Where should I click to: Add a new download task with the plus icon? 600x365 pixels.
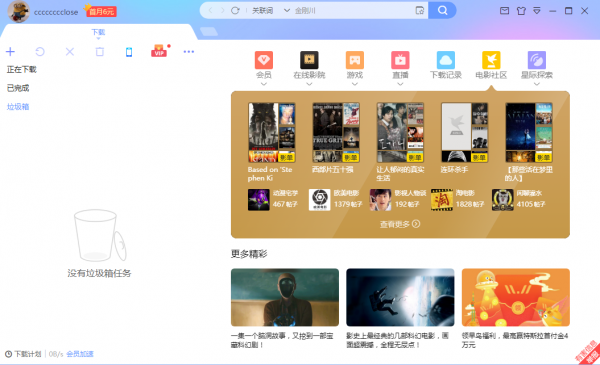tap(10, 51)
